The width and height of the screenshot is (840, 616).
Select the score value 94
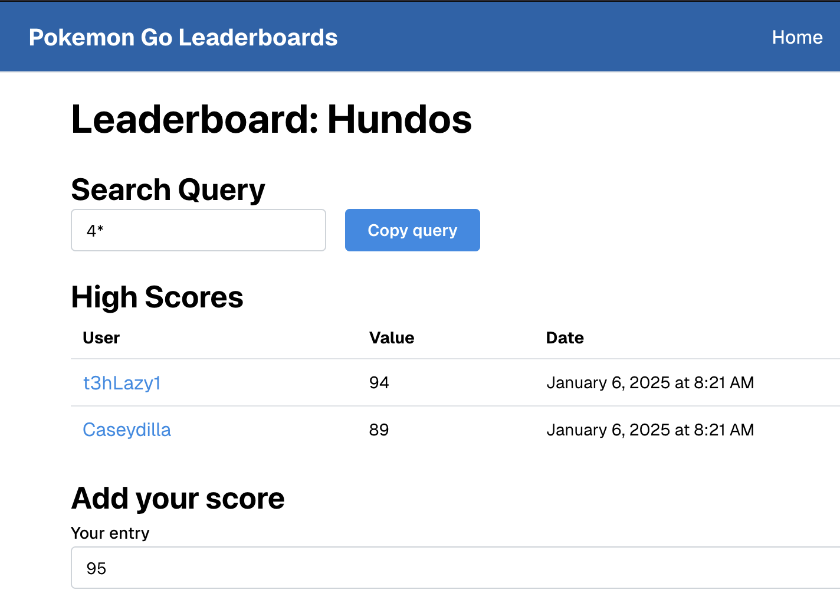coord(379,383)
